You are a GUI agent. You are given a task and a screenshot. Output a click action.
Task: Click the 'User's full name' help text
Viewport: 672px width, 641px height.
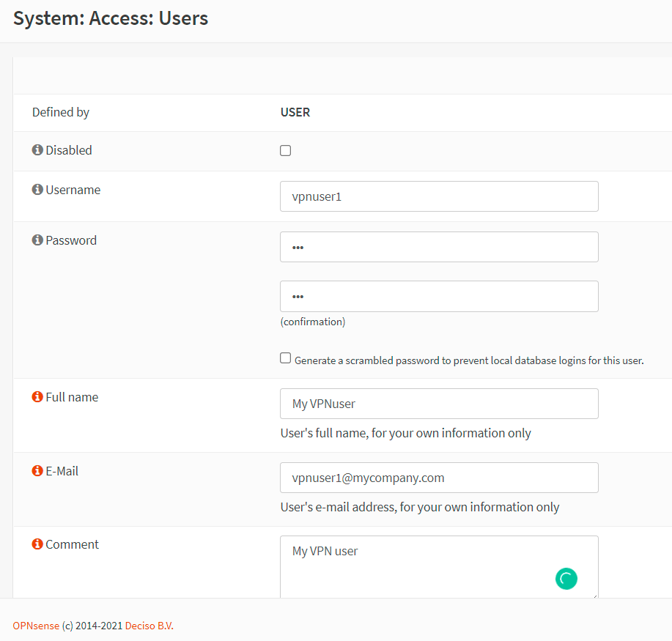tap(405, 433)
